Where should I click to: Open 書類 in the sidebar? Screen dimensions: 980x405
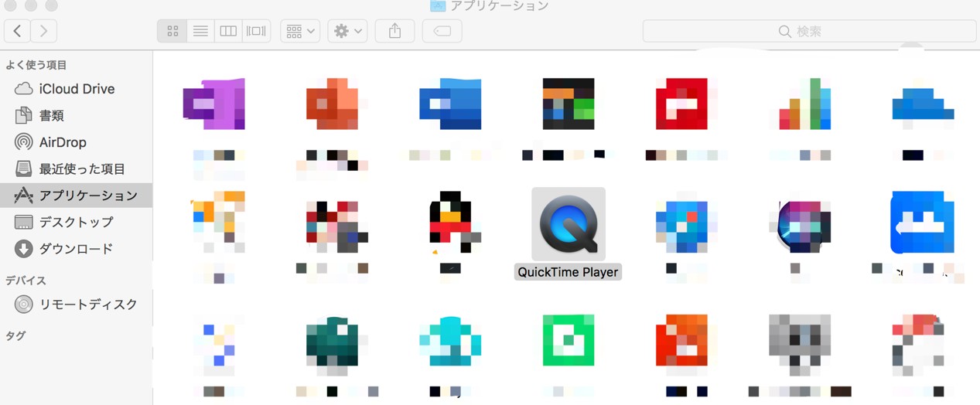(76, 115)
